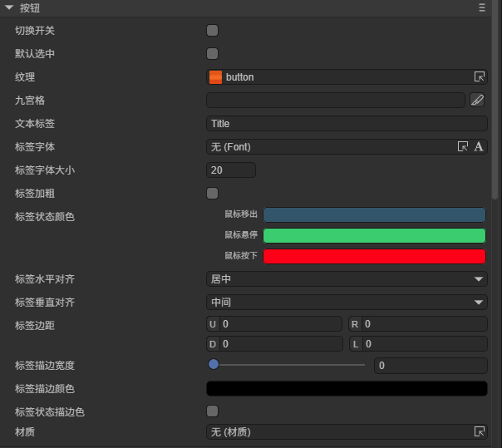Check the 默认选中 checkbox
The image size is (502, 448).
tap(212, 54)
